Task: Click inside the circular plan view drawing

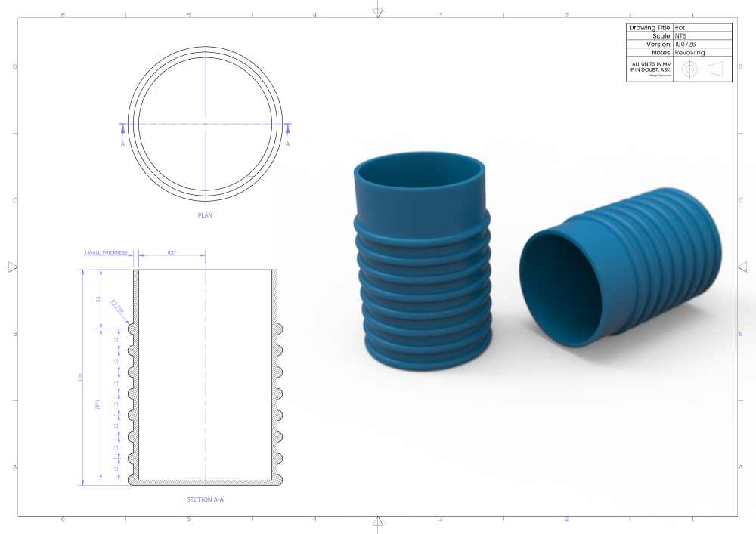Action: coord(206,124)
